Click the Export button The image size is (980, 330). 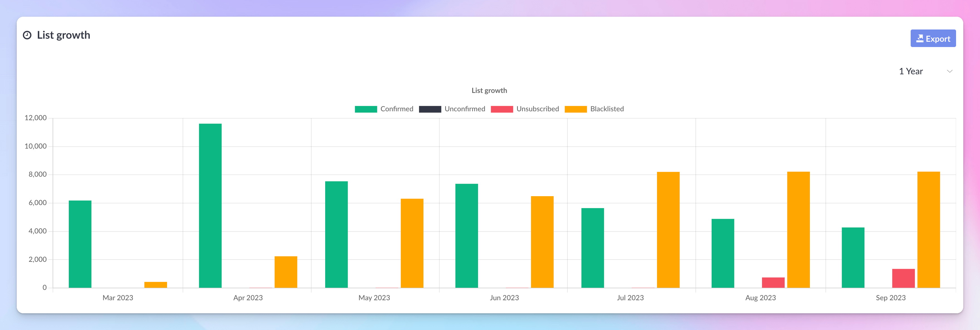click(933, 38)
